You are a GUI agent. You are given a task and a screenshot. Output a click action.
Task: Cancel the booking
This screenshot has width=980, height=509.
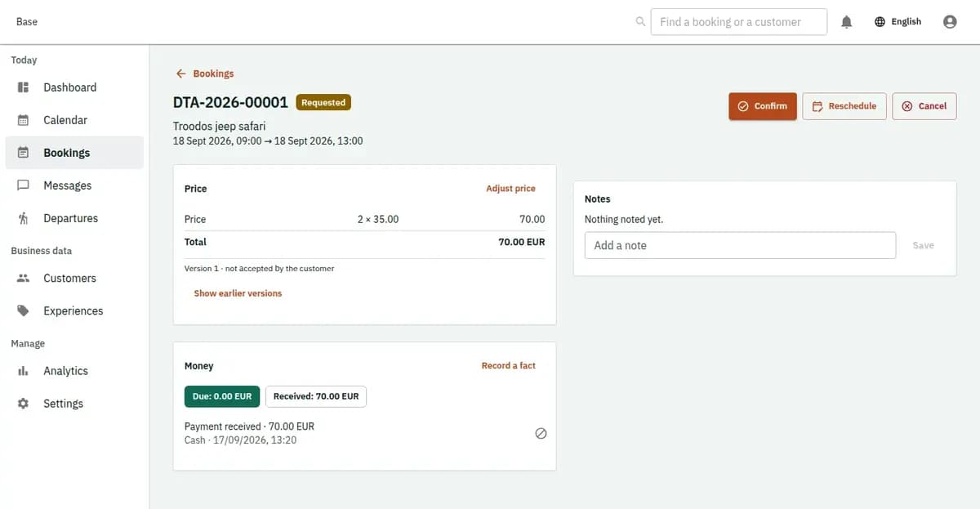tap(924, 106)
